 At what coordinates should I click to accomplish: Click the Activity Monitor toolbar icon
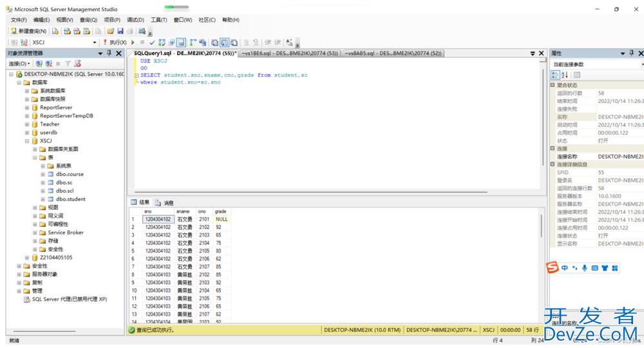click(x=142, y=31)
